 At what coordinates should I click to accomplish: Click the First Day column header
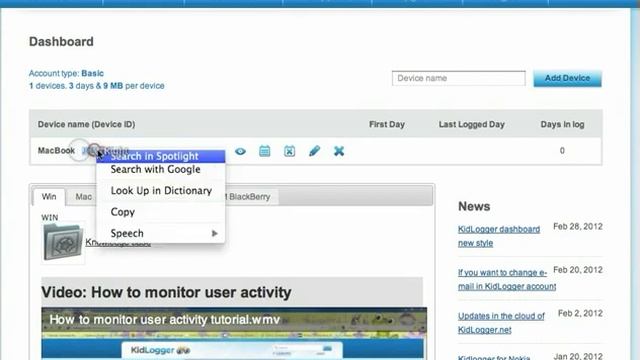pos(387,124)
